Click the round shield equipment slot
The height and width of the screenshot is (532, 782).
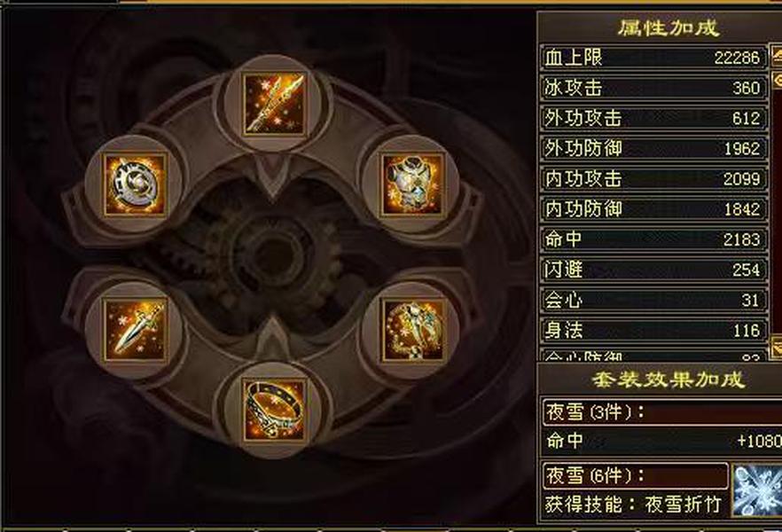tap(135, 184)
